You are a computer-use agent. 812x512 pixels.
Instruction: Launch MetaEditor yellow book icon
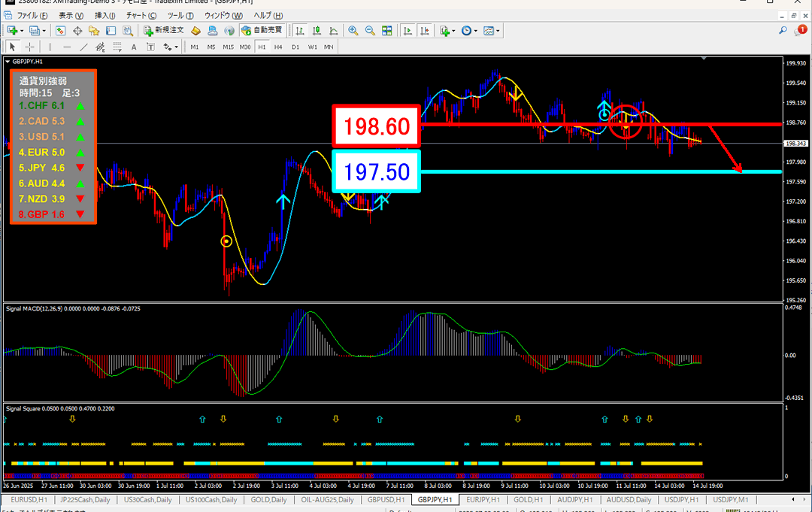(195, 31)
